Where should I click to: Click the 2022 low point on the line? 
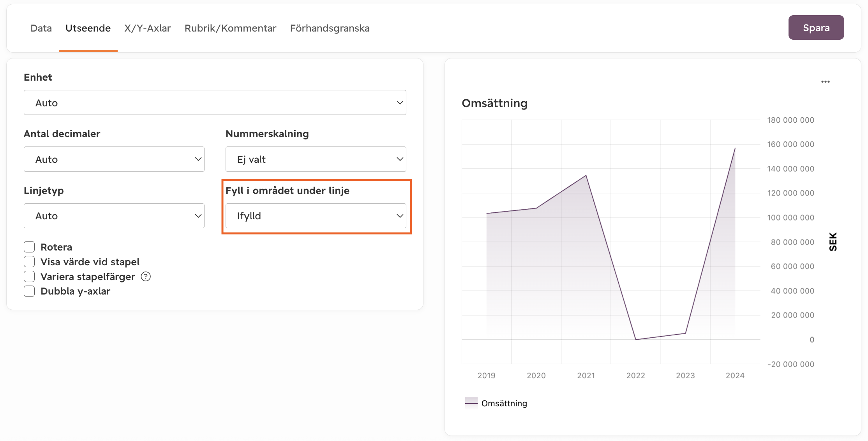pyautogui.click(x=636, y=339)
